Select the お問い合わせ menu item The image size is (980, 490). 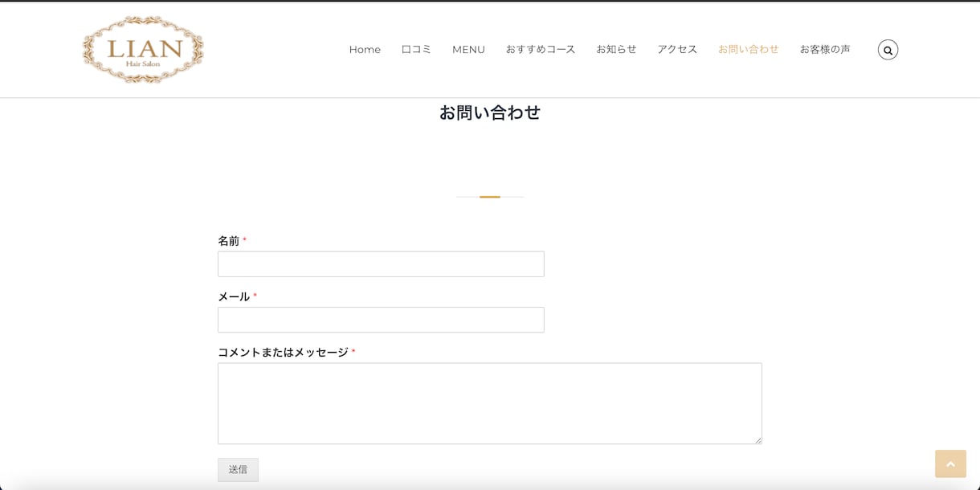pyautogui.click(x=749, y=50)
